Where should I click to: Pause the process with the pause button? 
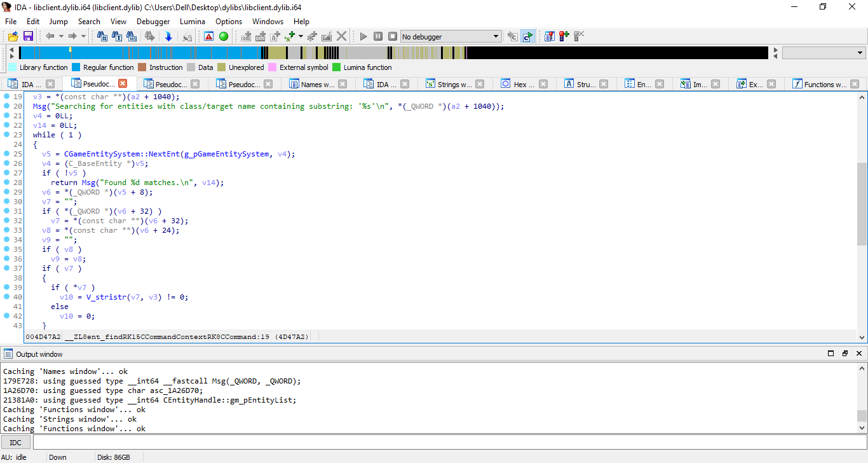click(x=378, y=36)
